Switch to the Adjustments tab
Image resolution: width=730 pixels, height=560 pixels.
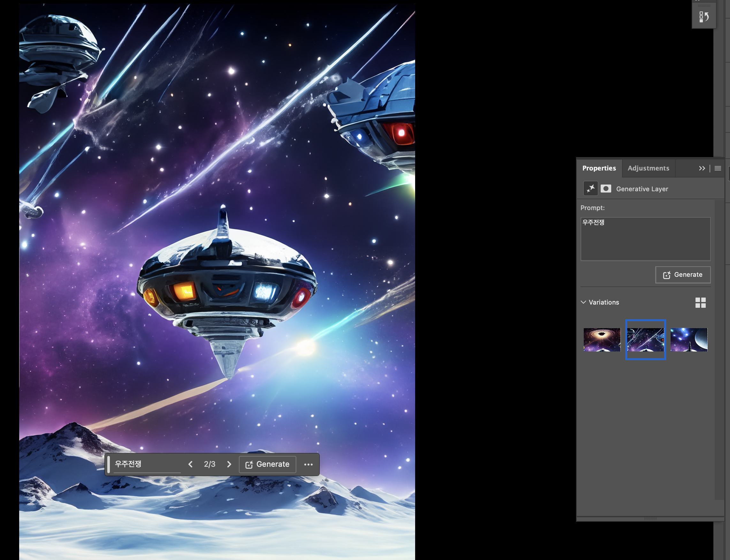coord(648,168)
